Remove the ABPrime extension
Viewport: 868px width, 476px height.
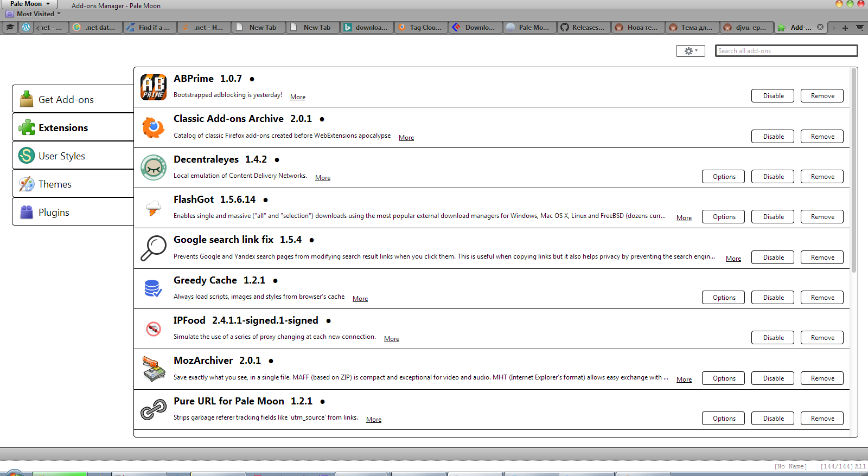point(822,96)
